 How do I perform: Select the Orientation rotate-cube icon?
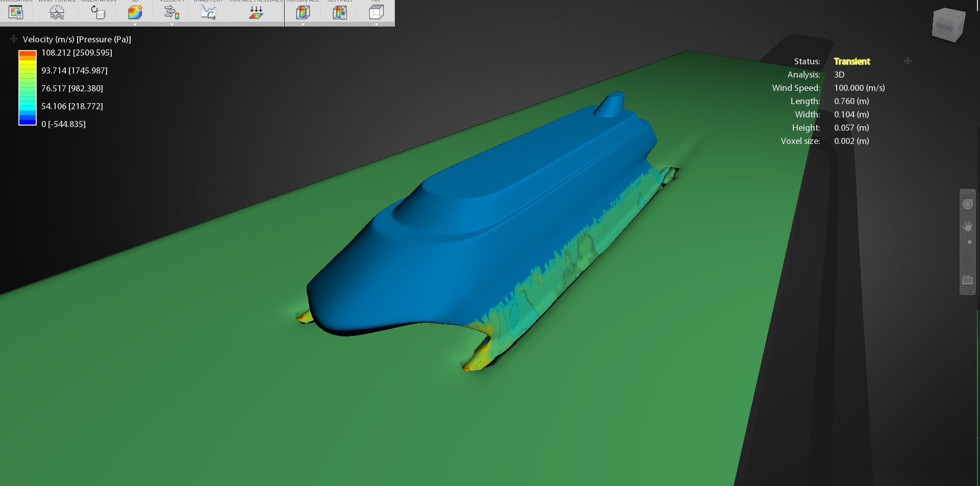(x=97, y=12)
